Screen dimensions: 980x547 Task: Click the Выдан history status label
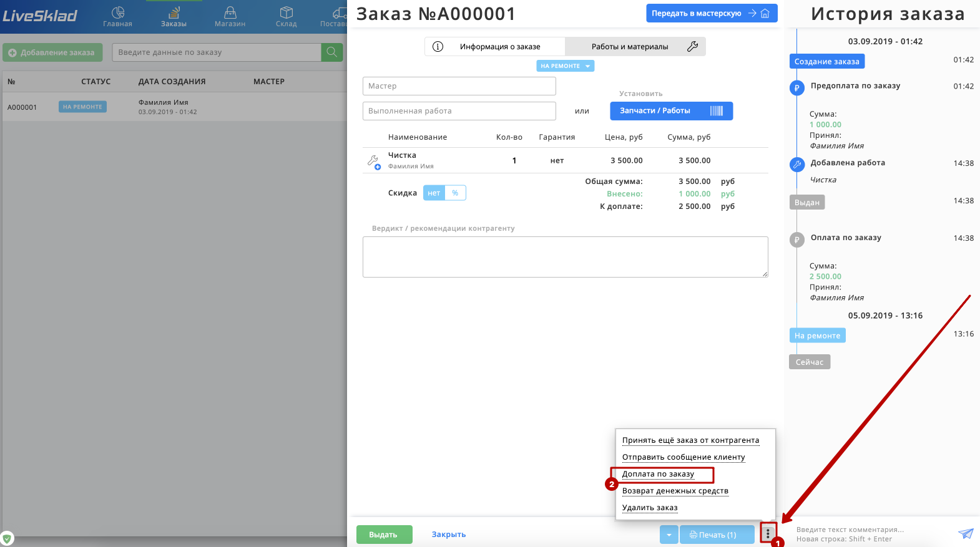click(806, 202)
